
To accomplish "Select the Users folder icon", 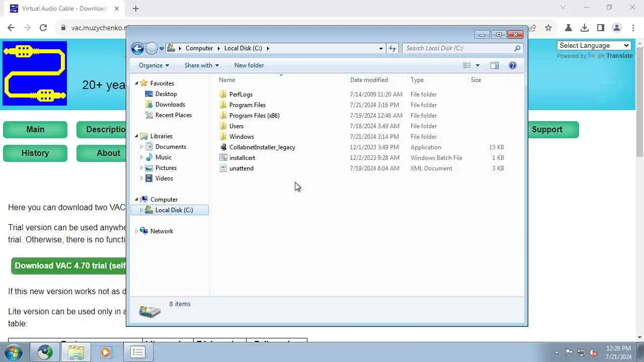I will (223, 126).
